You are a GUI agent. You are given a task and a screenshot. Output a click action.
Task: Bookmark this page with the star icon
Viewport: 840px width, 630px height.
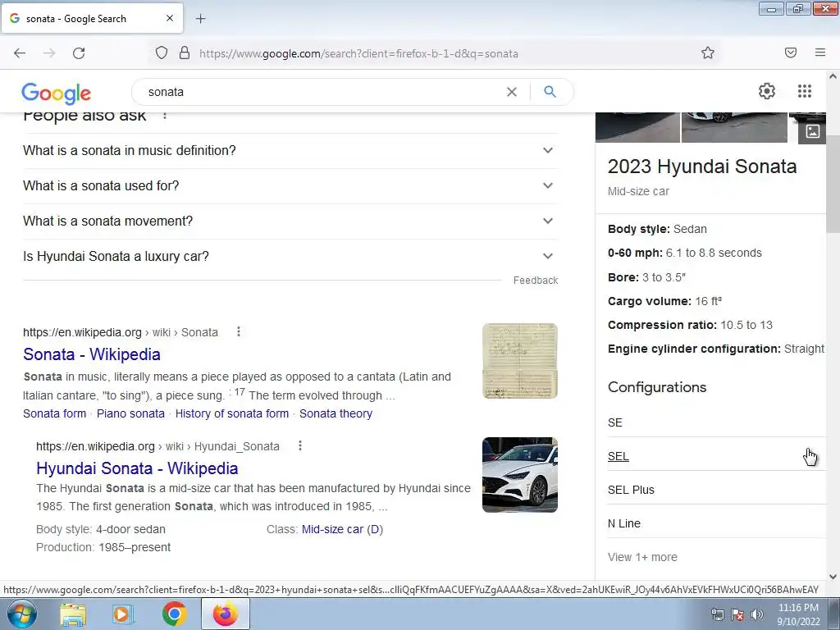708,52
